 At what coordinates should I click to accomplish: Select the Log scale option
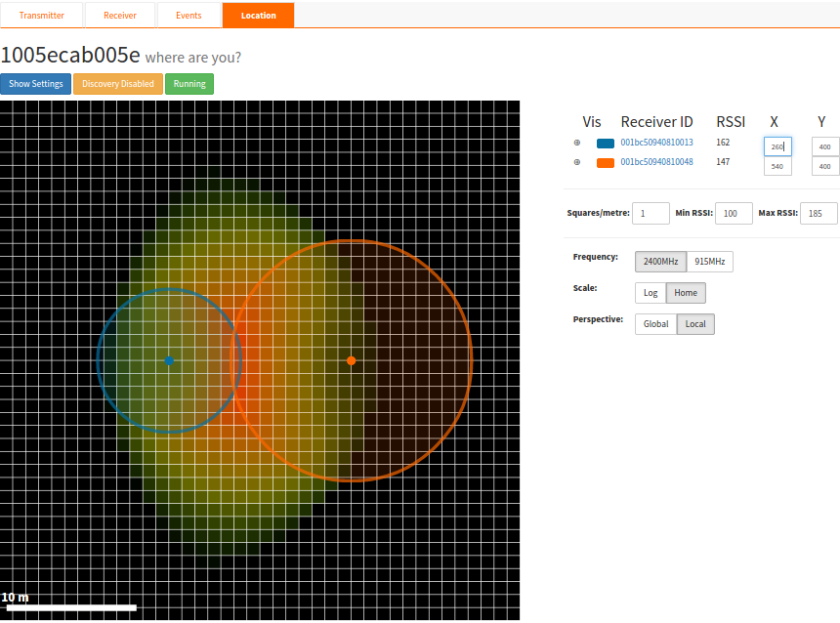[651, 293]
